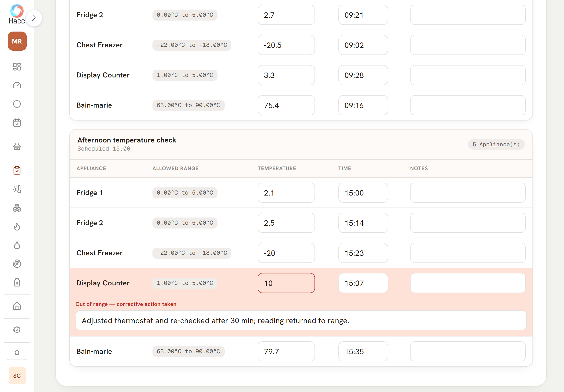Open the MR avatar badge
The width and height of the screenshot is (564, 392).
point(17,41)
